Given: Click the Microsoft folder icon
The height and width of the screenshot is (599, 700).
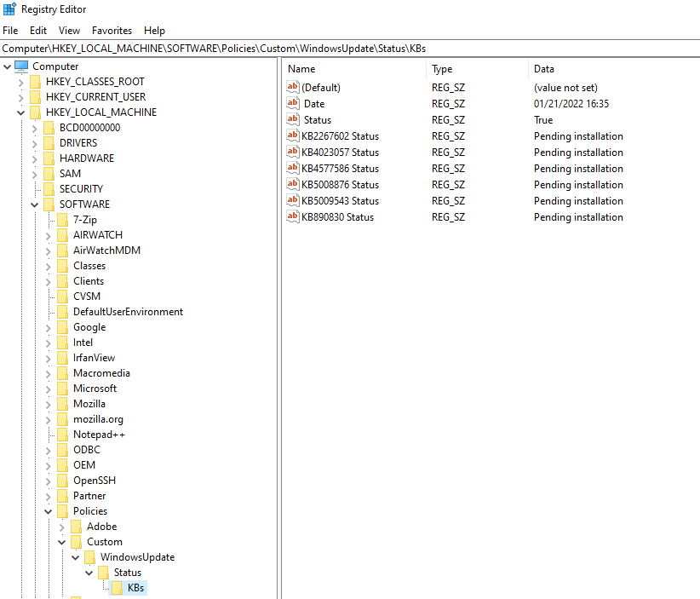Looking at the screenshot, I should pyautogui.click(x=63, y=389).
